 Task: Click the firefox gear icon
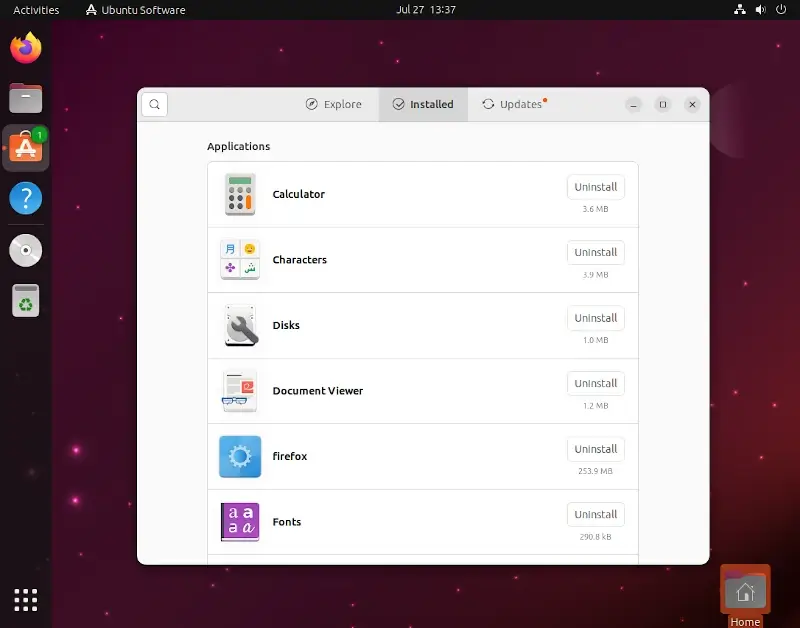[x=240, y=457]
